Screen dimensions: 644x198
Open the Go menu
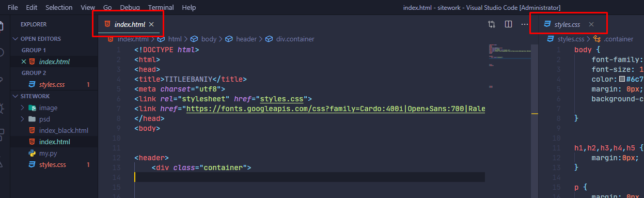[107, 8]
